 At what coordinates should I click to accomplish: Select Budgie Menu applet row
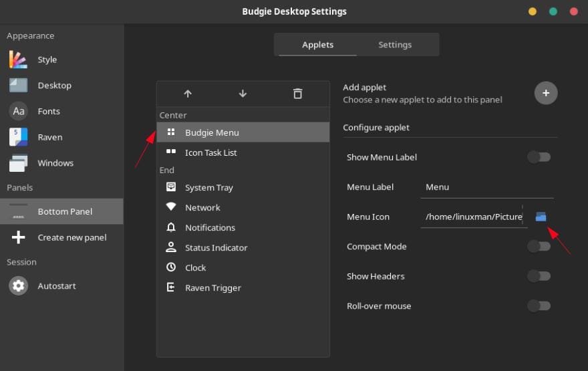tap(243, 132)
